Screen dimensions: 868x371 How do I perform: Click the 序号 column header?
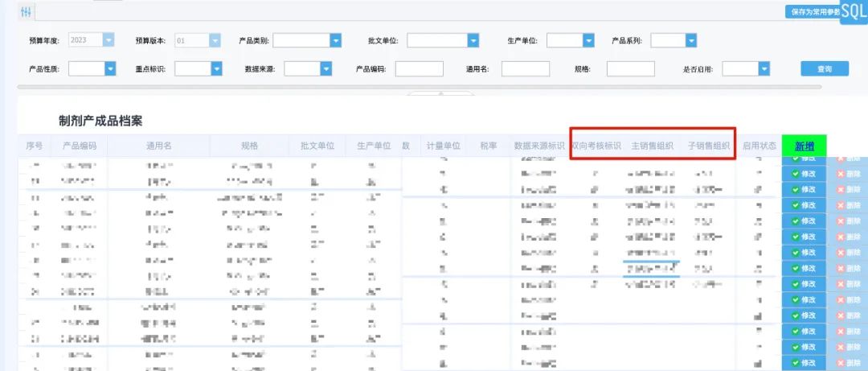35,146
